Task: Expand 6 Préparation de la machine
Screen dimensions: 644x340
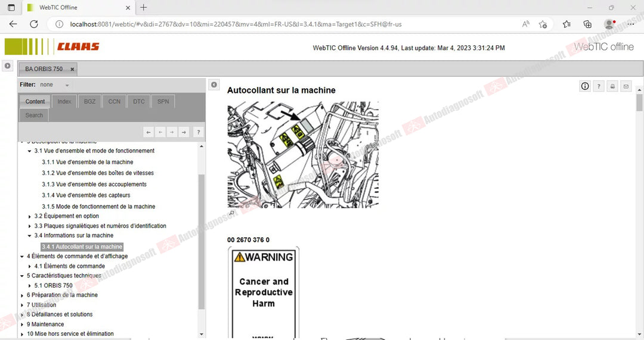Action: point(22,295)
